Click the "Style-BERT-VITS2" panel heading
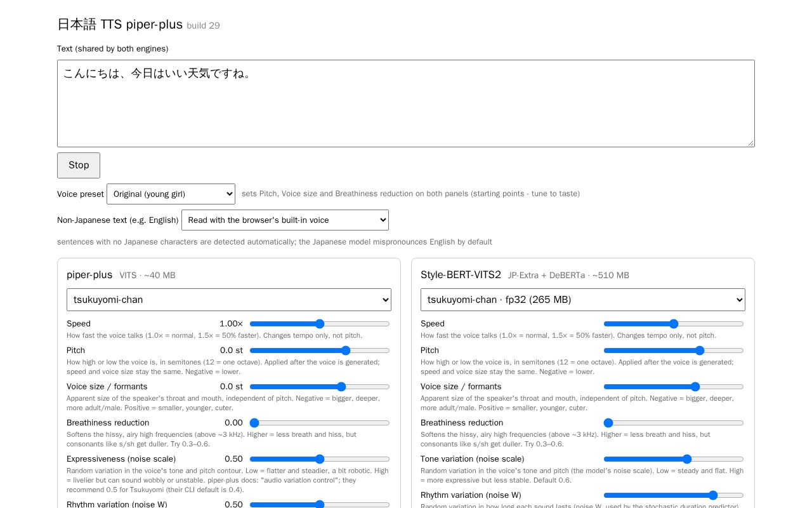Image resolution: width=812 pixels, height=508 pixels. 461,275
